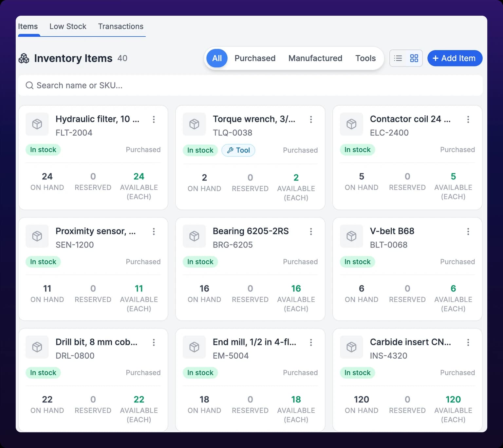
Task: Open options menu for Bearing 6205-2RS card
Action: pos(311,232)
